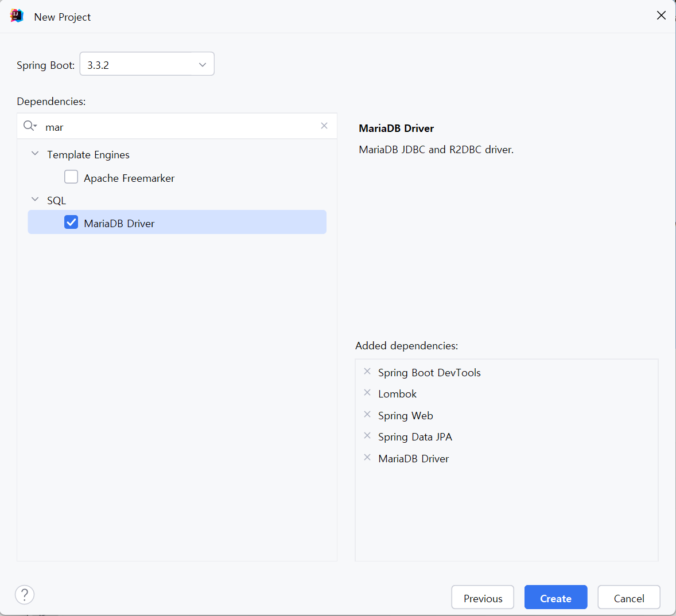Viewport: 676px width, 616px height.
Task: Remove MariaDB Driver from added dependencies list
Action: tap(367, 458)
